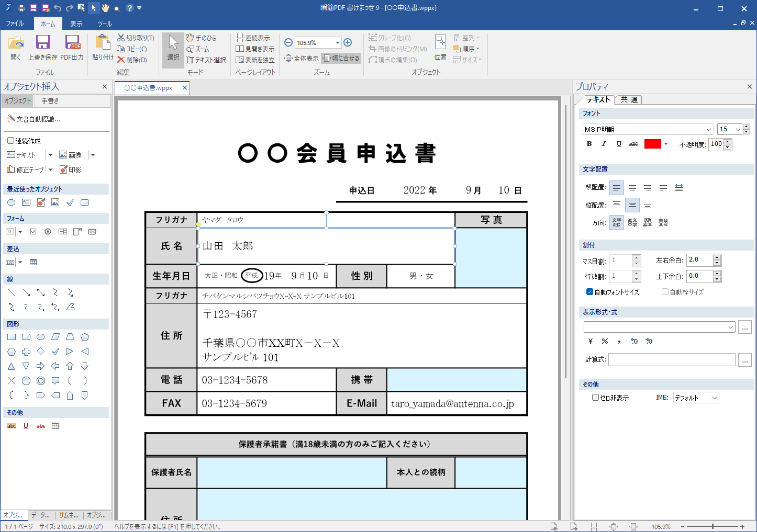Select the straight line tool icon
The width and height of the screenshot is (757, 532).
[11, 292]
